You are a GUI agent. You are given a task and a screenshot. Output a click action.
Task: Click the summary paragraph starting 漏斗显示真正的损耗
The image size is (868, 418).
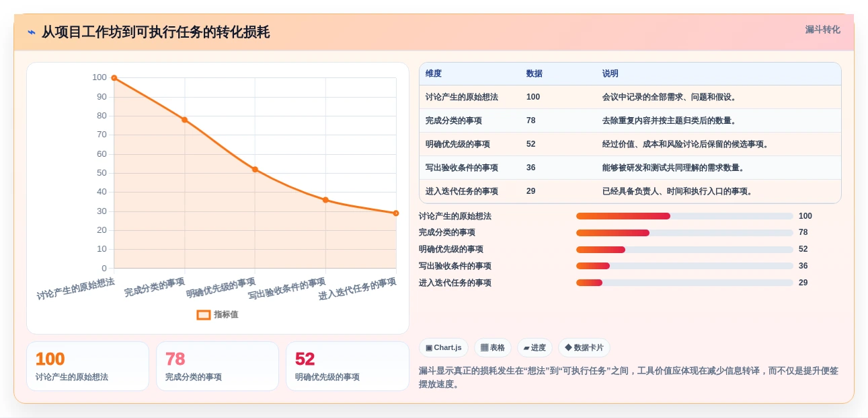tap(629, 378)
